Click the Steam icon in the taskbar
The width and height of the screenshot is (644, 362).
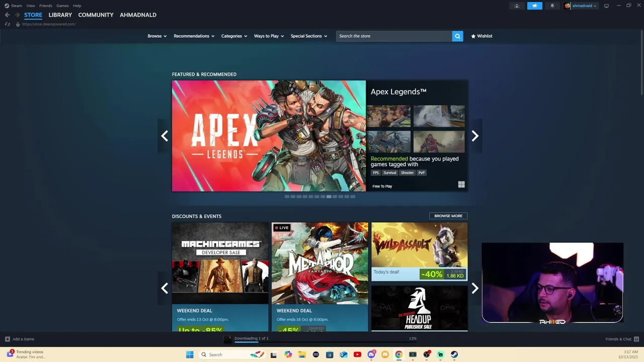coord(454,354)
